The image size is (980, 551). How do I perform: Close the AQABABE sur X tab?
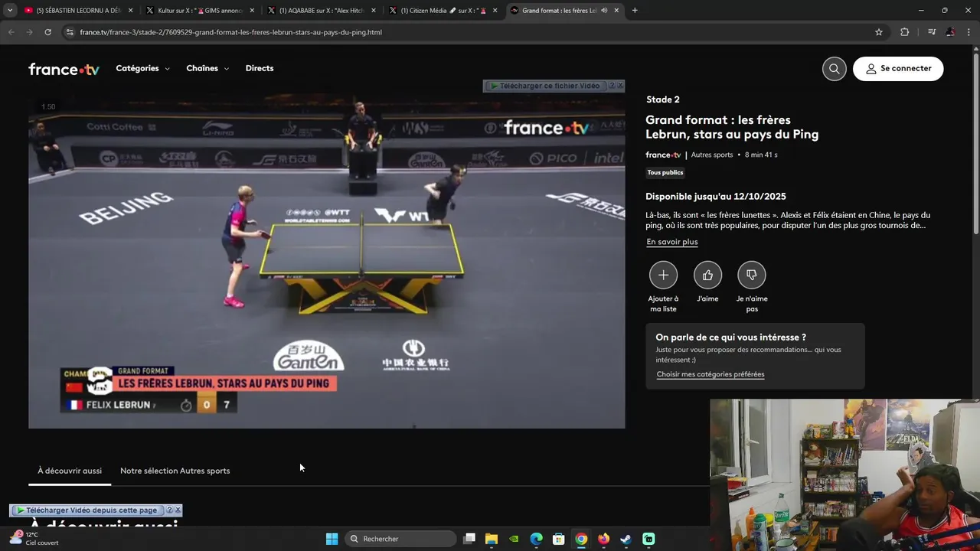(374, 11)
